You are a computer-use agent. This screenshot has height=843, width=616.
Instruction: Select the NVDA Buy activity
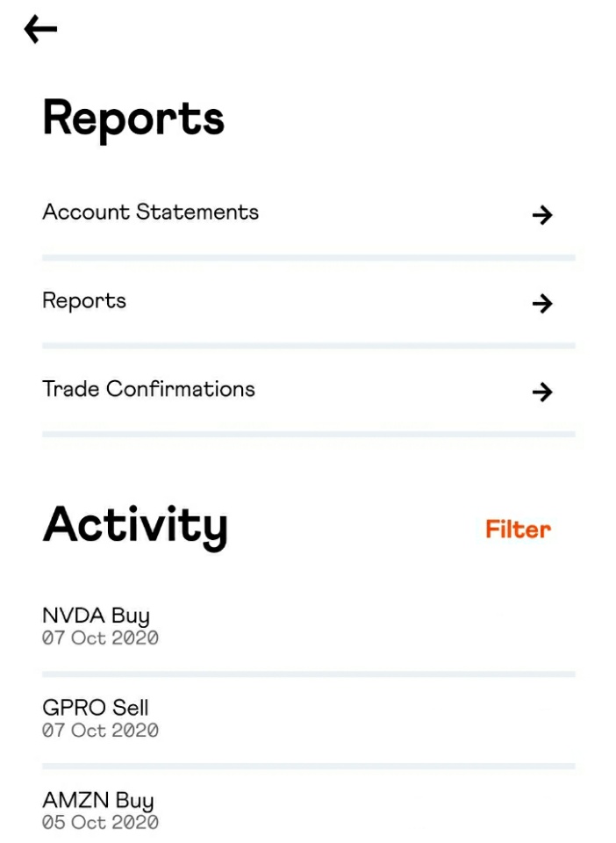(308, 626)
